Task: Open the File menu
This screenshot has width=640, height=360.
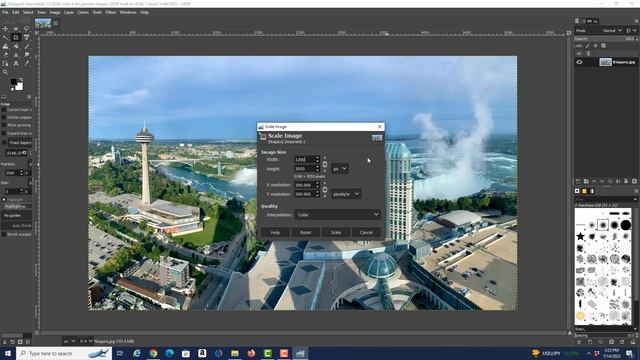Action: 5,12
